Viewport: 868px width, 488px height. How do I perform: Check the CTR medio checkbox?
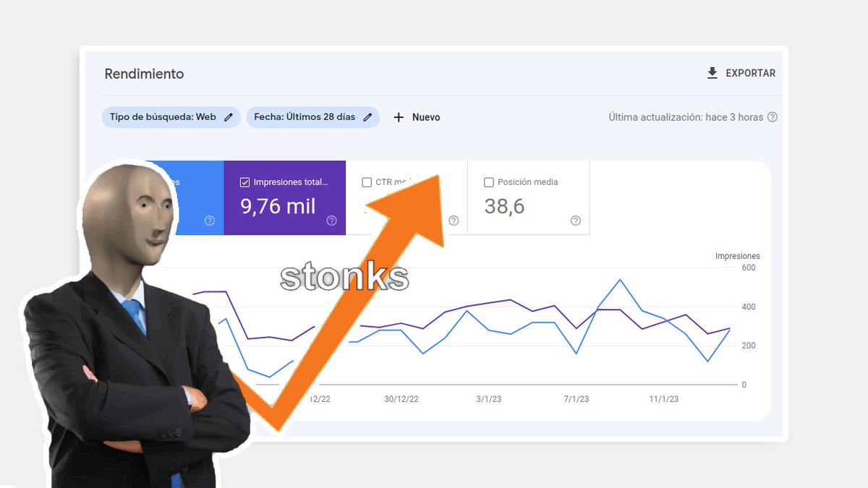tap(367, 182)
